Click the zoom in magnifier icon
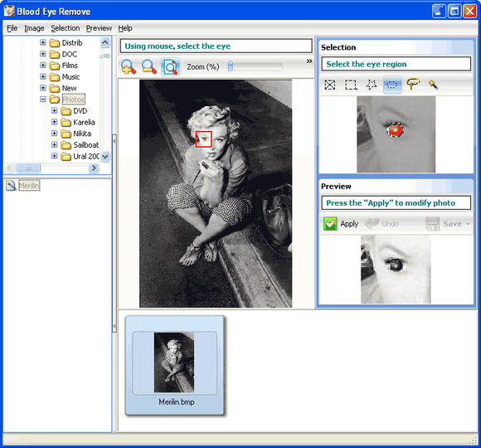Viewport: 481px width, 448px height. 129,66
